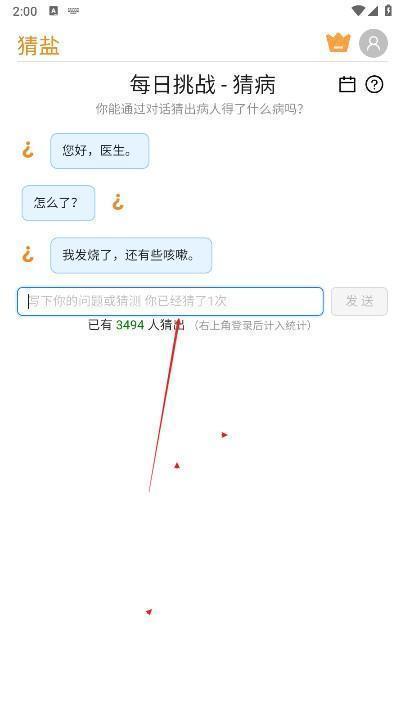Tap the 3494 solved count text
Viewport: 405px width, 721px height.
(x=130, y=325)
